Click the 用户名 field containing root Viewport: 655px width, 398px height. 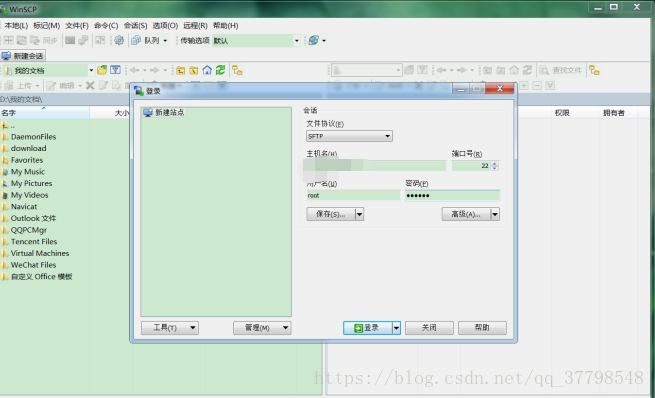353,195
